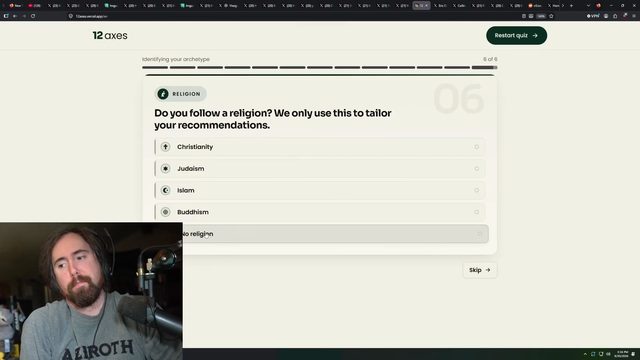The image size is (640, 360).
Task: Click the browser address bar URL field
Action: (x=294, y=16)
